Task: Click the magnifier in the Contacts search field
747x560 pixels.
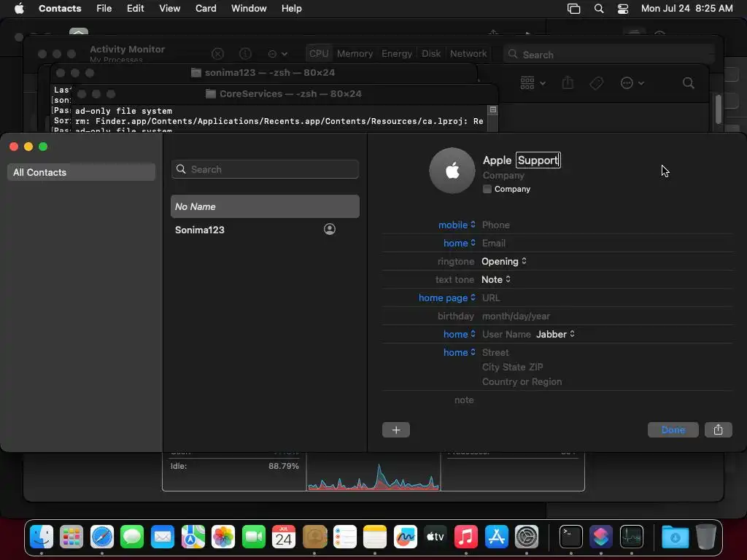Action: click(x=181, y=169)
